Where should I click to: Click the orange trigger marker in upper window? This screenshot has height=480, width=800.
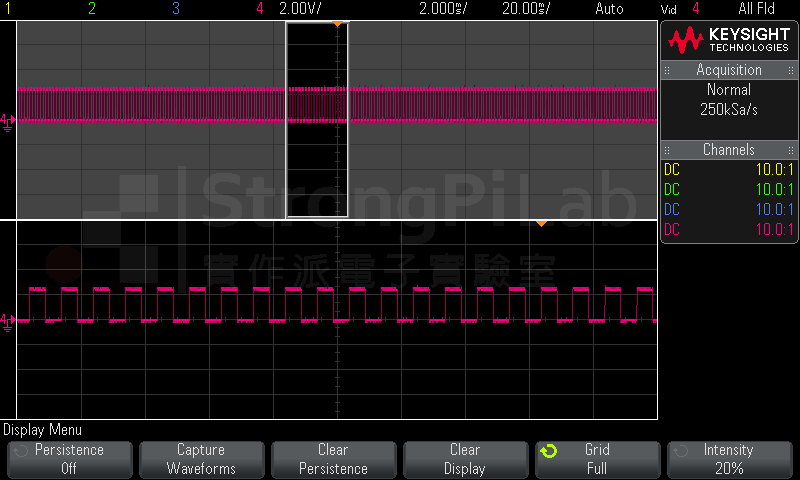point(337,24)
